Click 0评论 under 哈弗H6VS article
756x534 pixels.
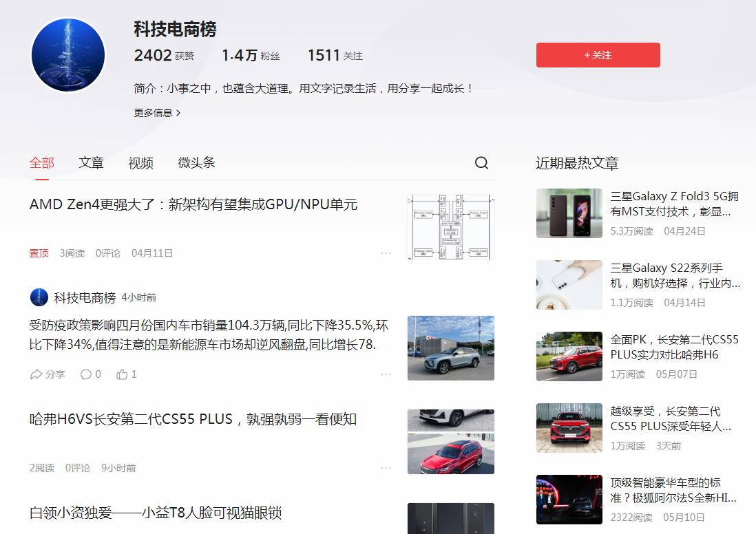pos(78,467)
